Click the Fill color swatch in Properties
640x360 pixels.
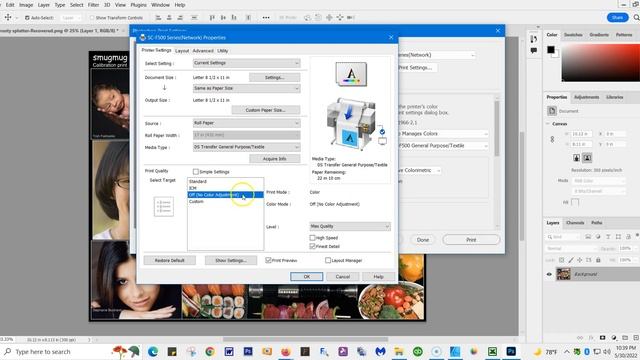pos(575,202)
